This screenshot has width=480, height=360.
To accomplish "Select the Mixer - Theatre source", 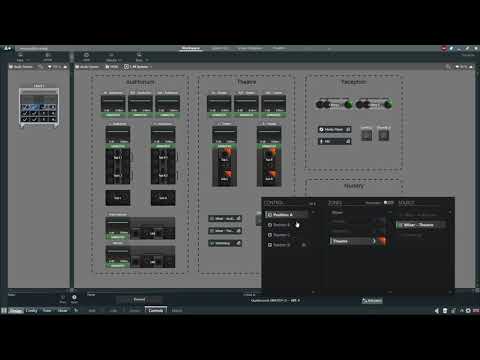I will pyautogui.click(x=421, y=225).
